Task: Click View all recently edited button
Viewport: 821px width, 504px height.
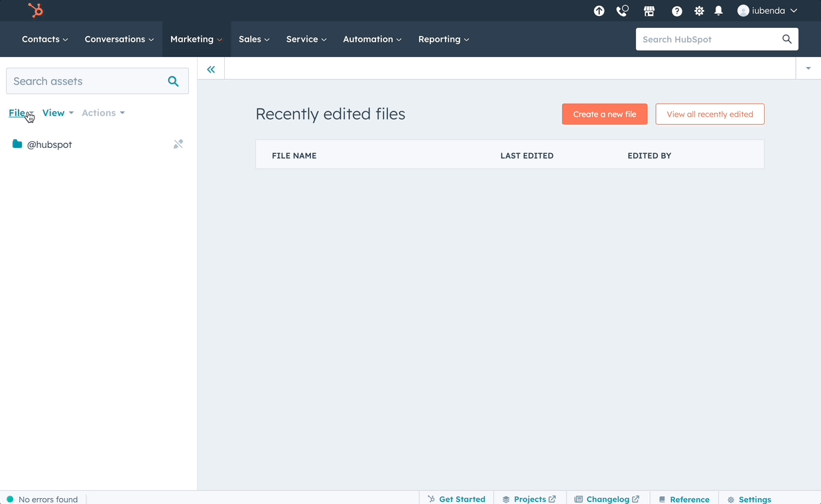Action: [710, 114]
